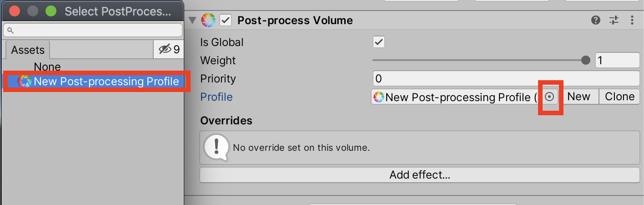Image resolution: width=644 pixels, height=205 pixels.
Task: Select New Post-processing Profile asset
Action: (x=106, y=82)
